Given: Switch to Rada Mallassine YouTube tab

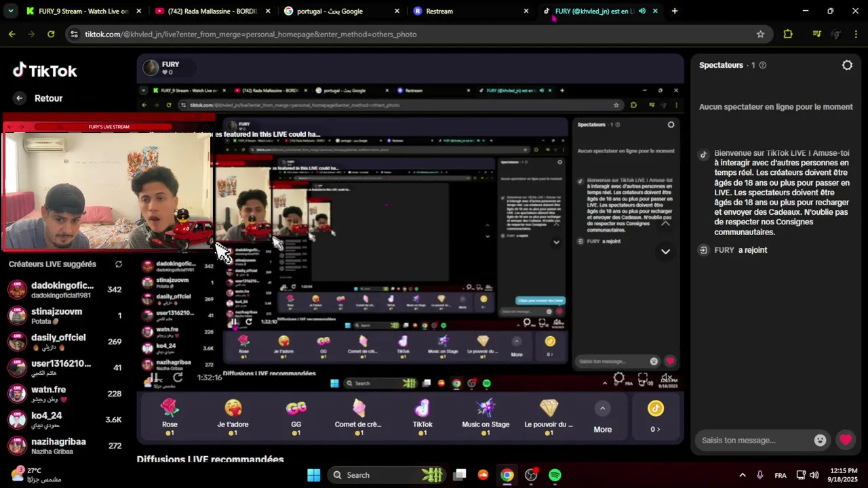Looking at the screenshot, I should [x=212, y=11].
